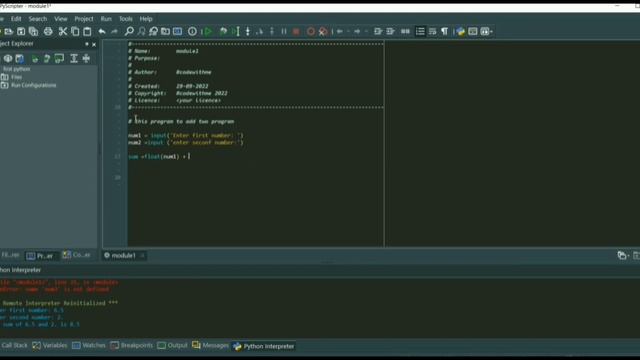This screenshot has height=360, width=640.
Task: Open the Edit menu
Action: click(x=16, y=19)
